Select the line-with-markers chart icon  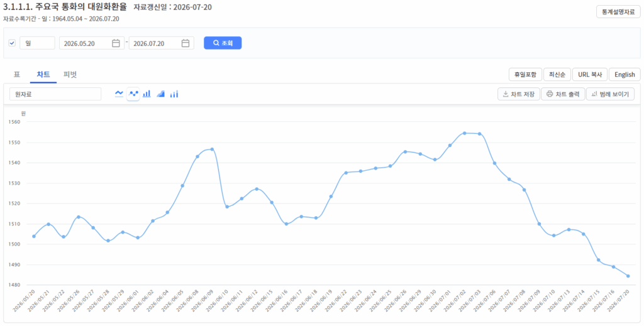(133, 94)
